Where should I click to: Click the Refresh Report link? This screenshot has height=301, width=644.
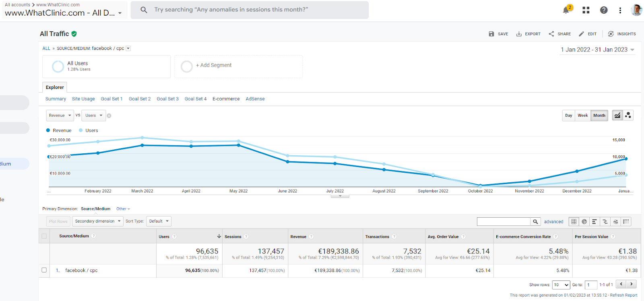pos(623,295)
